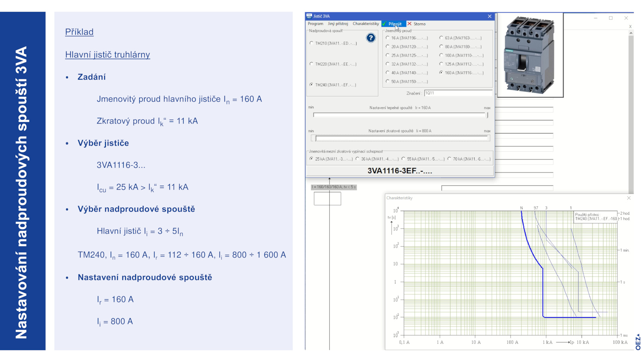Select 55 kA breaking capacity
This screenshot has width=644, height=362.
[x=423, y=159]
